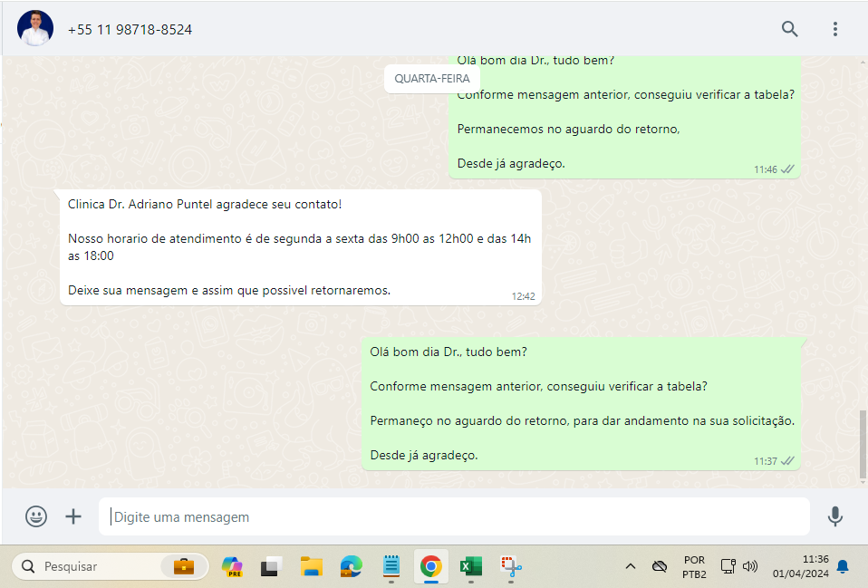Image resolution: width=868 pixels, height=588 pixels.
Task: Click read-receipt ticks of 11:46 message
Action: click(787, 169)
